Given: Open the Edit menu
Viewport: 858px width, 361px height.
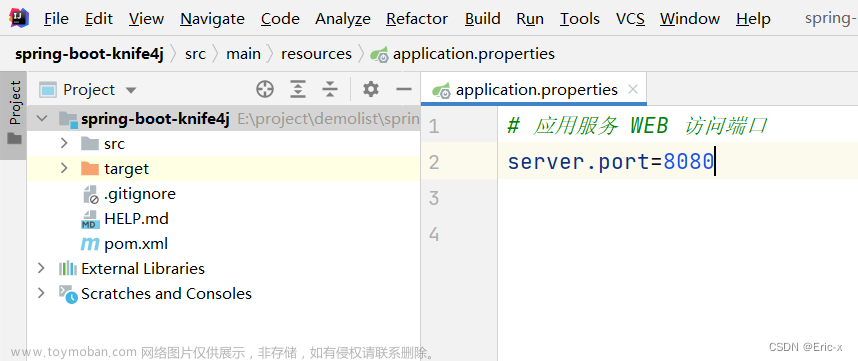Looking at the screenshot, I should coord(99,19).
